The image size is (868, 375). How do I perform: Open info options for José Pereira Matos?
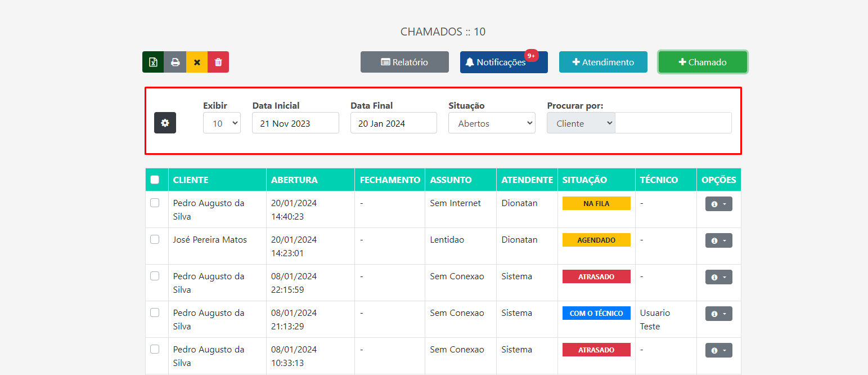(718, 240)
